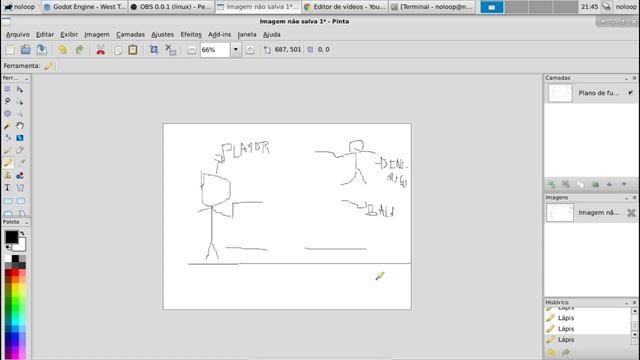Select the Color Picker tool
The width and height of the screenshot is (640, 360).
(x=20, y=163)
